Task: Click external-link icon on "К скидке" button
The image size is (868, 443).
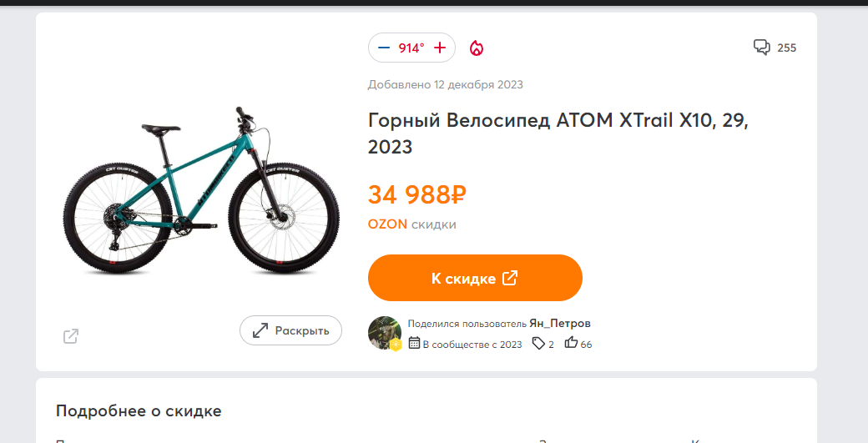Action: tap(510, 278)
